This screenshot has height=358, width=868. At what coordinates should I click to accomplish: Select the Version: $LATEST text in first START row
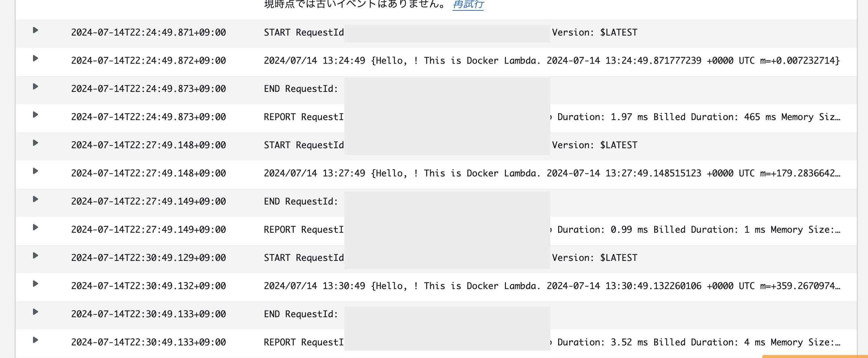(x=594, y=33)
